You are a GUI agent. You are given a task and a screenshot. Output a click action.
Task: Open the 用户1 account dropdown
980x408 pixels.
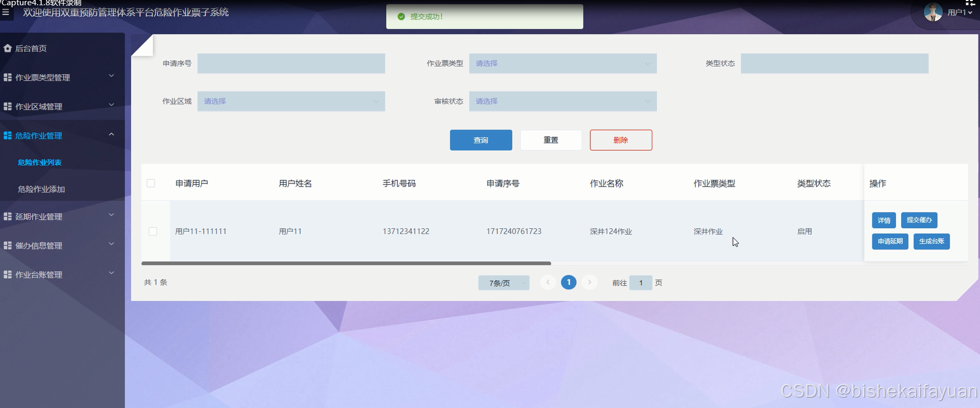pyautogui.click(x=960, y=13)
